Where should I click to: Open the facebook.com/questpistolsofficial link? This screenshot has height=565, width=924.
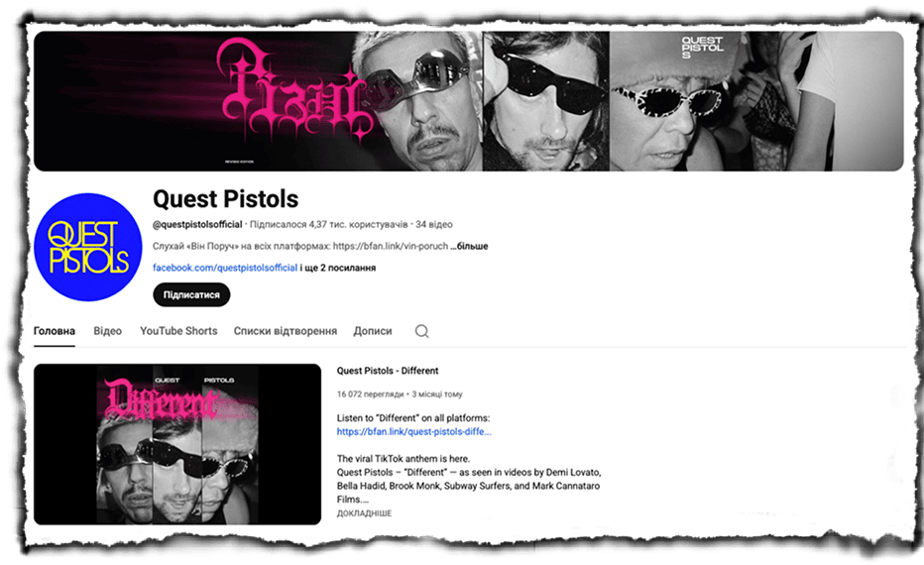click(x=225, y=268)
